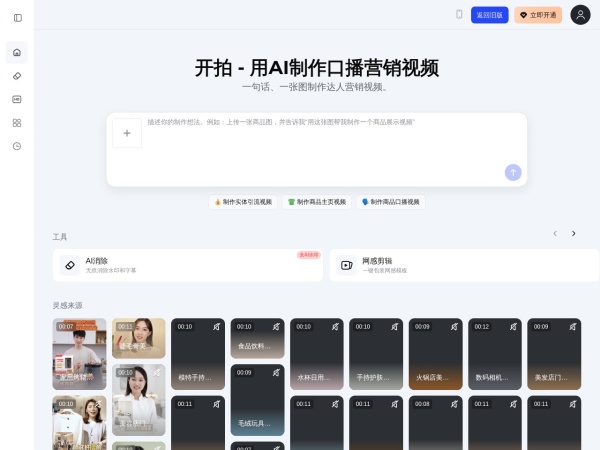The width and height of the screenshot is (600, 450).
Task: Open the 美发店门 video template
Action: pos(554,354)
